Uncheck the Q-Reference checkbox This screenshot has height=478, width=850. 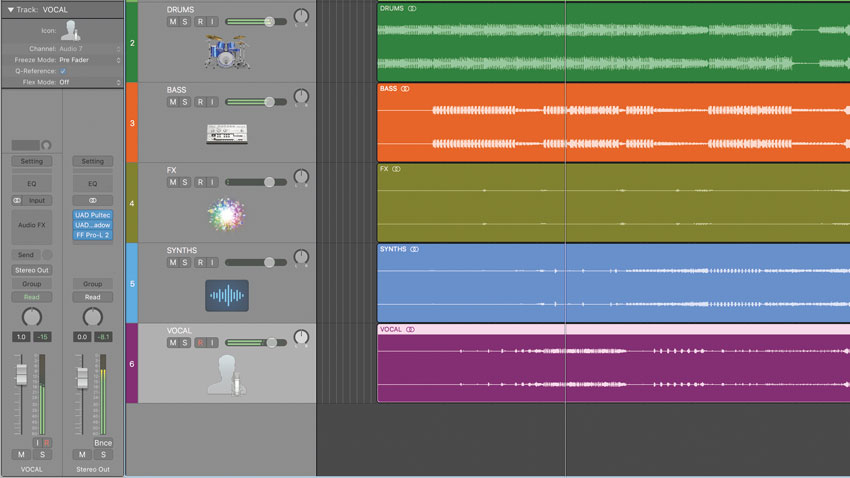[63, 71]
